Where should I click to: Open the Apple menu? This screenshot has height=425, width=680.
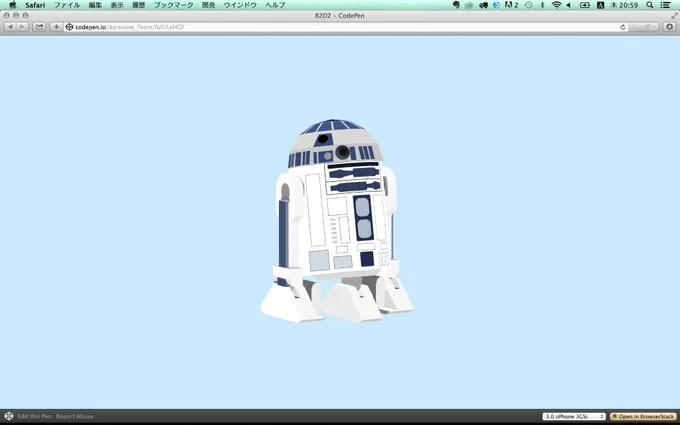pyautogui.click(x=13, y=5)
